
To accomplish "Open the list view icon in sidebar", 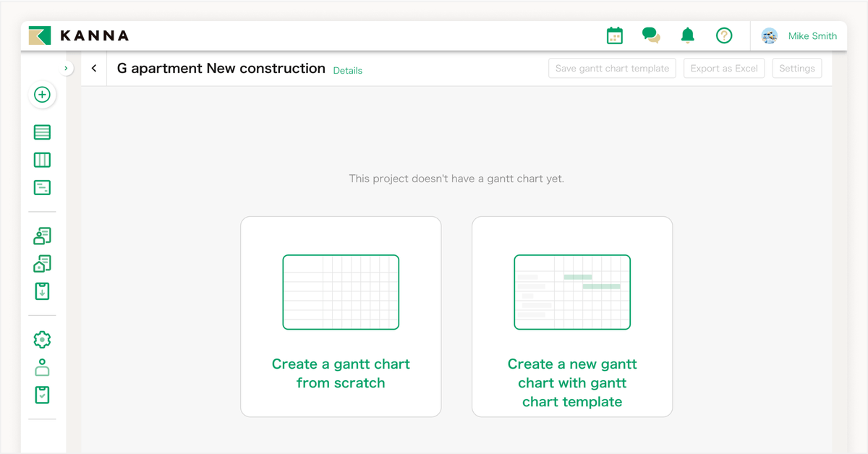I will click(42, 132).
